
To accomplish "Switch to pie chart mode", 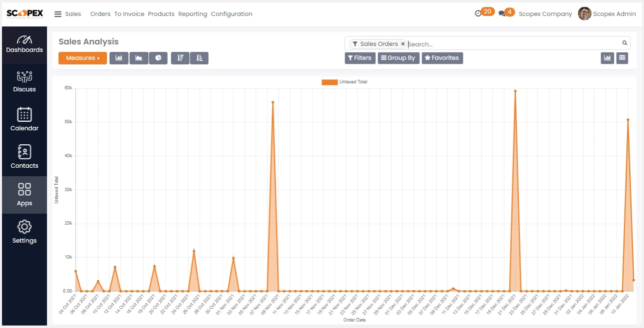I will [x=158, y=58].
